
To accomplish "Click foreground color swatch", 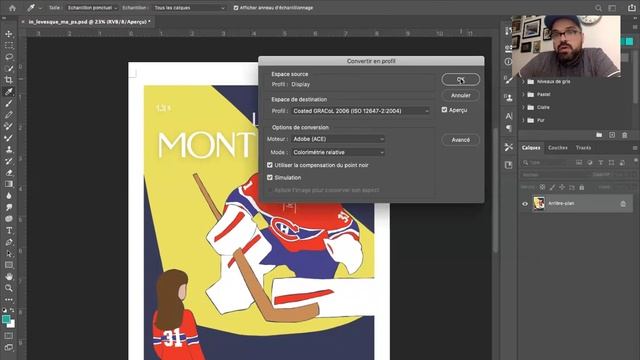I will 6,319.
